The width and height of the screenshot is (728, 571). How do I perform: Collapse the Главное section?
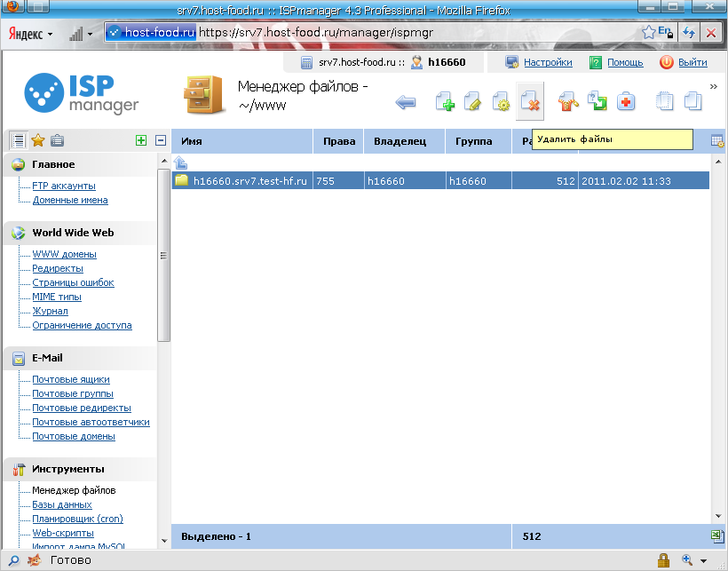pyautogui.click(x=53, y=164)
